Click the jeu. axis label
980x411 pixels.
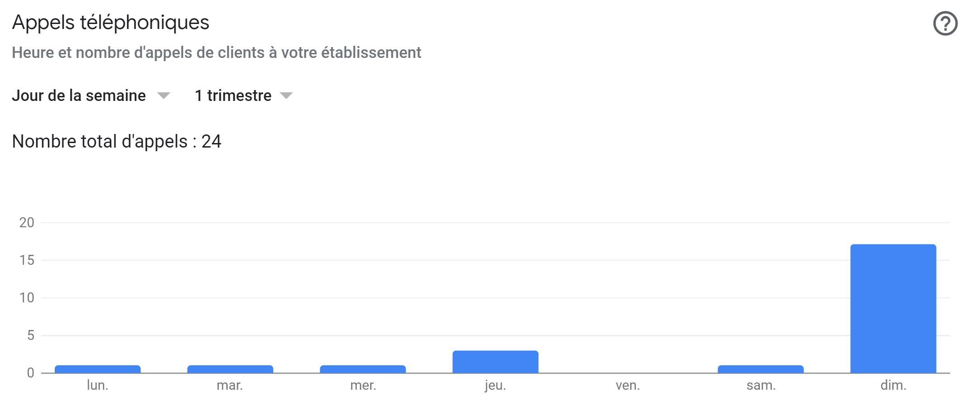coord(495,386)
